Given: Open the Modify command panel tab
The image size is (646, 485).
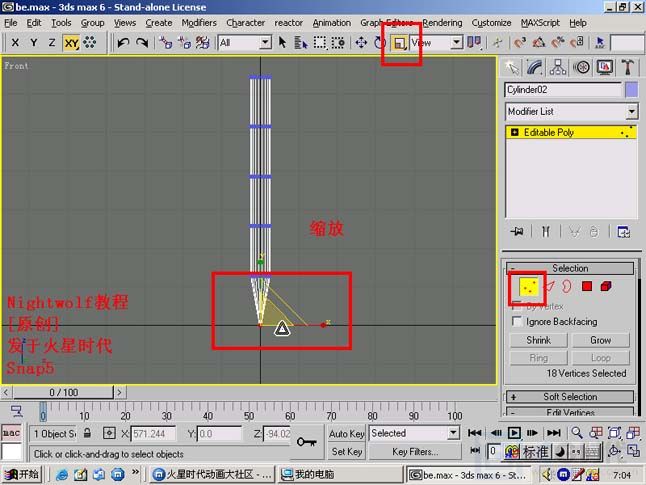Looking at the screenshot, I should point(534,68).
